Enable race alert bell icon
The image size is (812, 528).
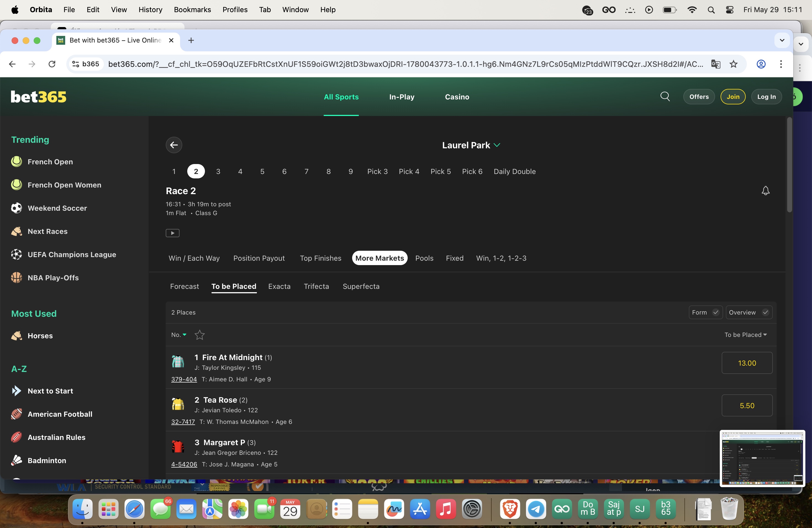tap(765, 191)
